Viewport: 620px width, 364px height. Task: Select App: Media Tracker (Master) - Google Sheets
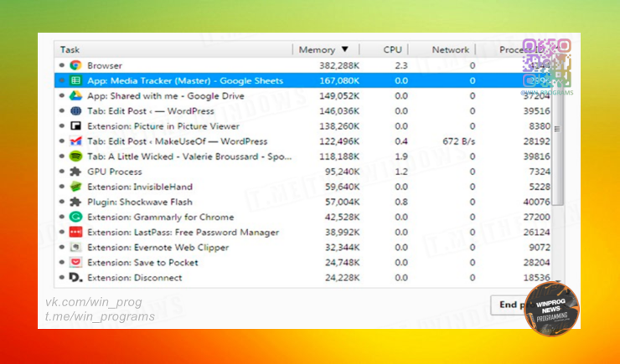click(303, 80)
